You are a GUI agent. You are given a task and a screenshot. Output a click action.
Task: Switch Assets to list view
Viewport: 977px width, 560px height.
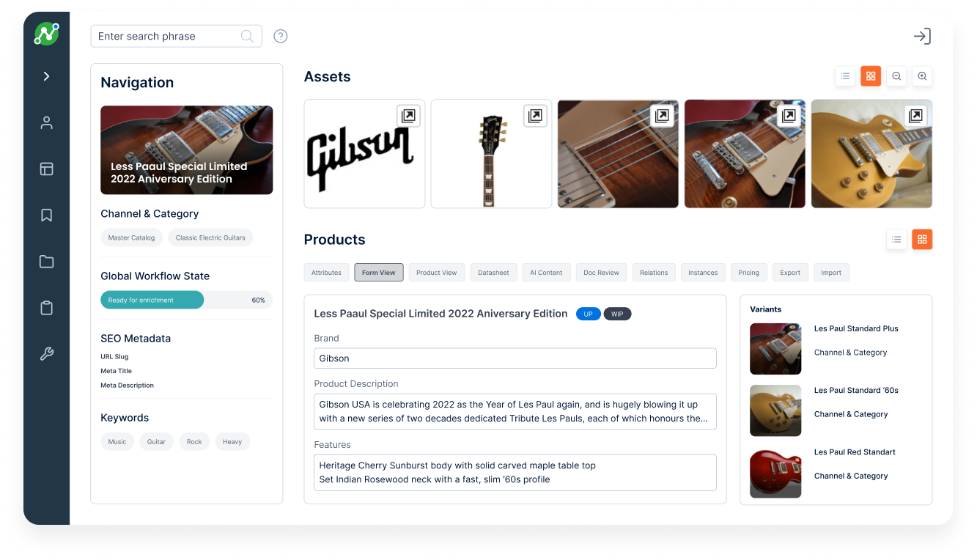(x=845, y=75)
